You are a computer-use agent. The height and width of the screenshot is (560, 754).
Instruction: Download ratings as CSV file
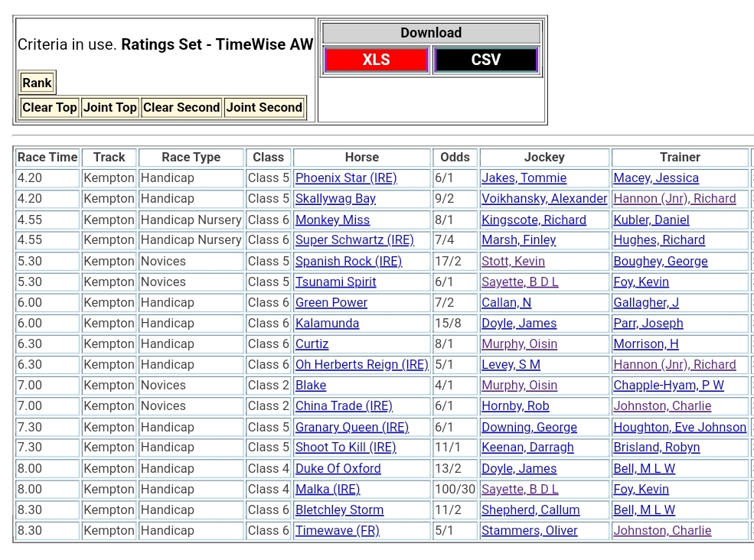click(x=486, y=60)
